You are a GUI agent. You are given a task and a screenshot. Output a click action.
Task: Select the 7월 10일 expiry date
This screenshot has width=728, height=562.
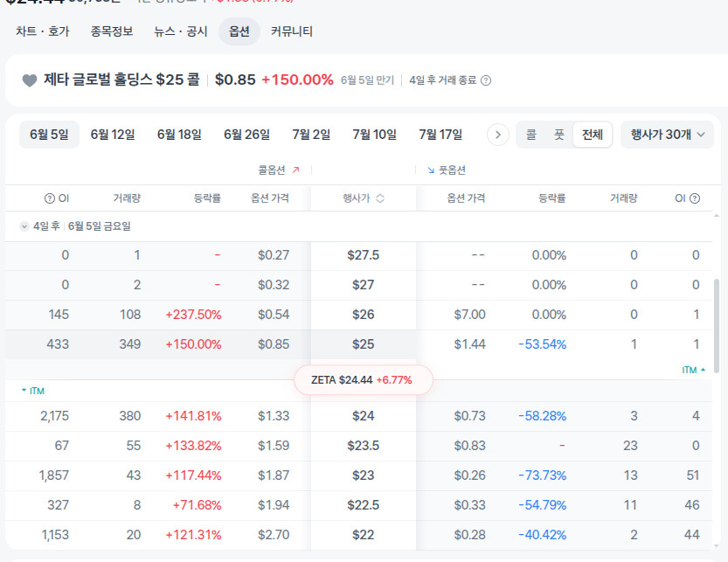point(374,135)
